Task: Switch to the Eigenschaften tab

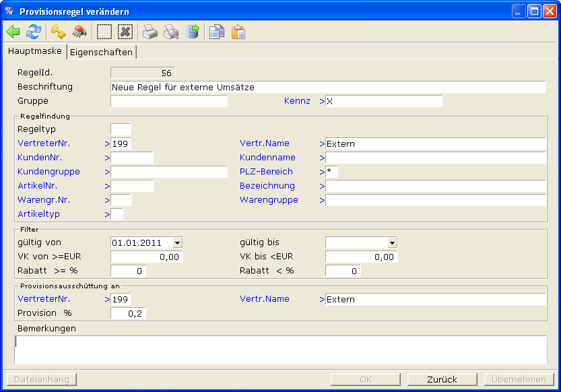Action: pos(101,52)
